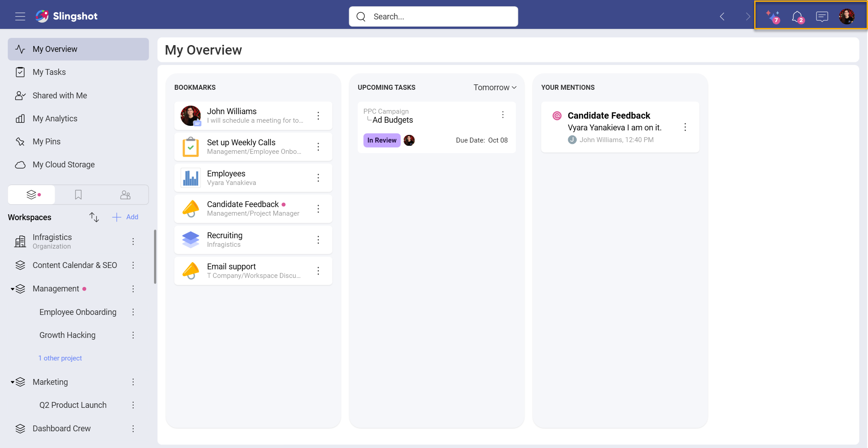
Task: Click the assignee avatar on Ad Budgets
Action: tap(409, 140)
